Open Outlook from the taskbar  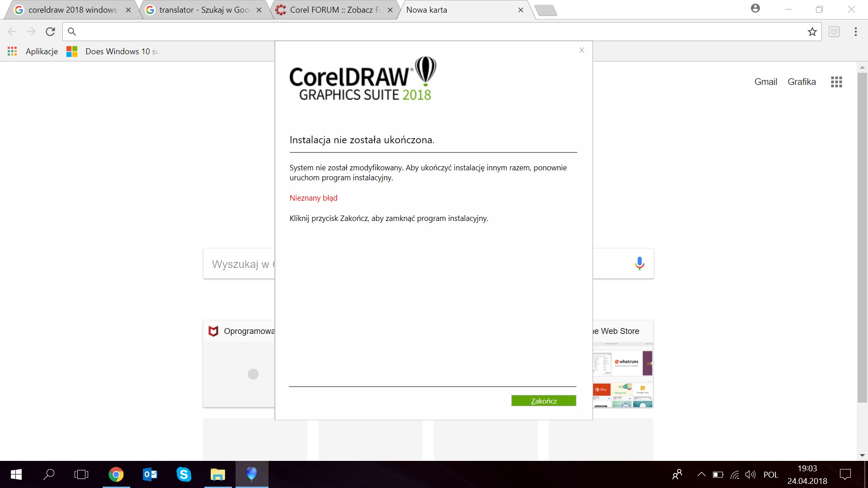point(150,474)
